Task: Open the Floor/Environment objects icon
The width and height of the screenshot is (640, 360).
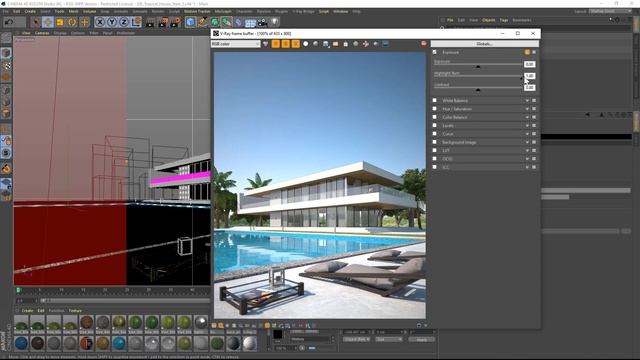Action: (250, 22)
